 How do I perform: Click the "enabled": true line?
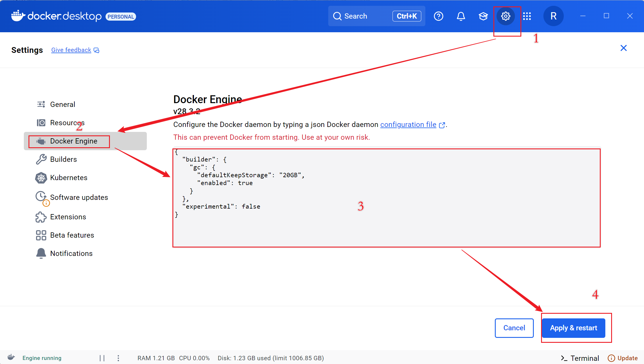click(x=225, y=183)
